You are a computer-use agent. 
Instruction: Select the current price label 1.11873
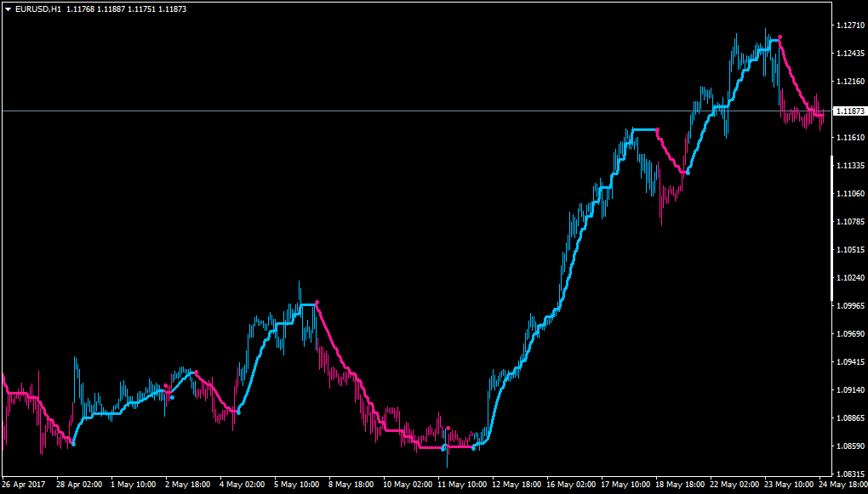[x=849, y=111]
